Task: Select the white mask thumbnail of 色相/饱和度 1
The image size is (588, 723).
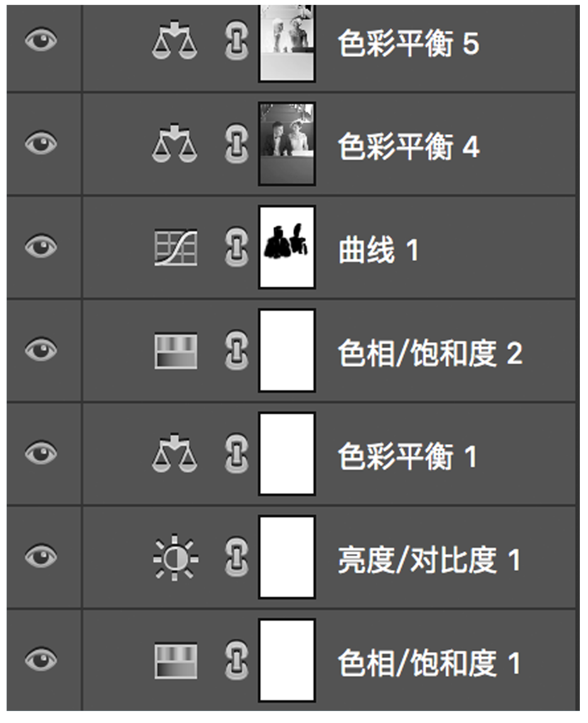Action: [287, 660]
